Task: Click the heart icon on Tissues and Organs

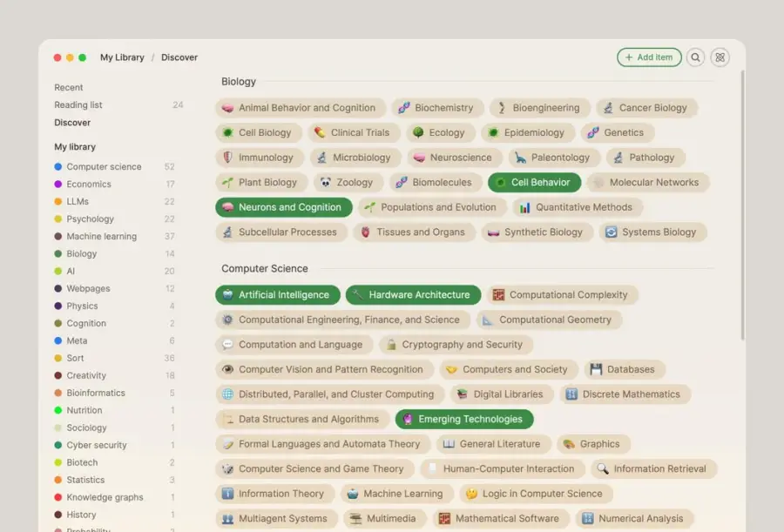Action: click(366, 232)
